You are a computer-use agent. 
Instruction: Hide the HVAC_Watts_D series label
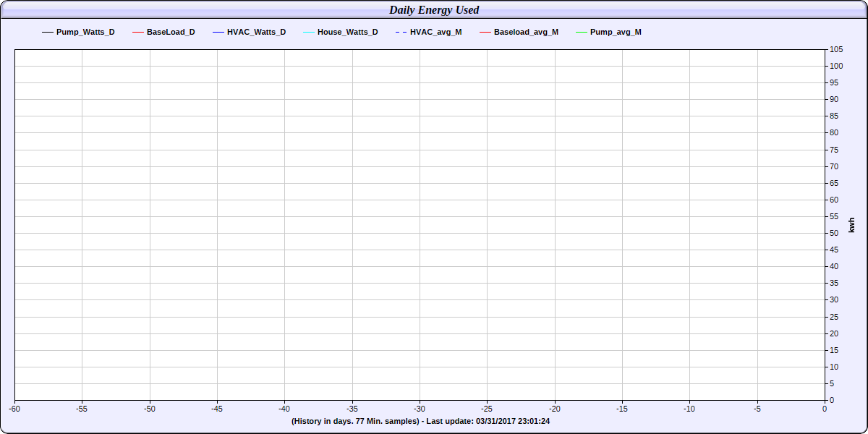[256, 33]
